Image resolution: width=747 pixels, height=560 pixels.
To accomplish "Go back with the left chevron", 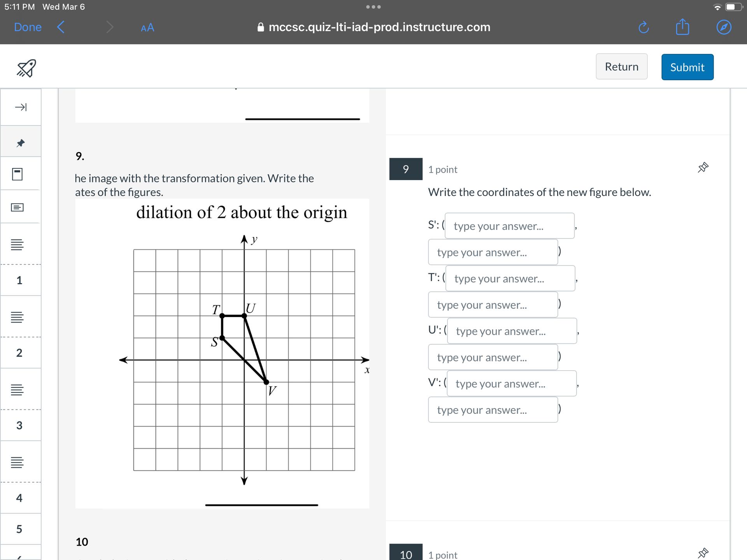I will pos(61,27).
